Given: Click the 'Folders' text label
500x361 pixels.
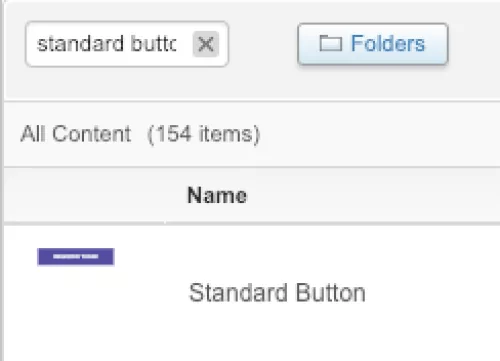Looking at the screenshot, I should [x=388, y=44].
